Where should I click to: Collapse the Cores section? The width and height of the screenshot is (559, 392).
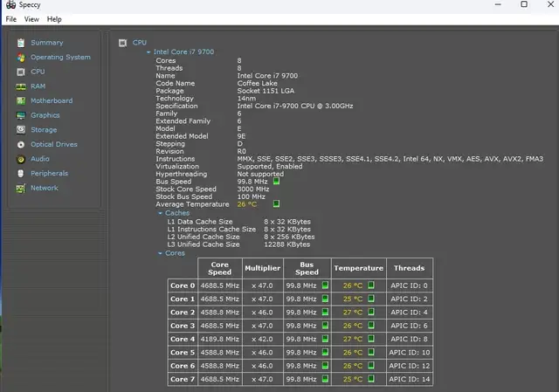pos(160,253)
